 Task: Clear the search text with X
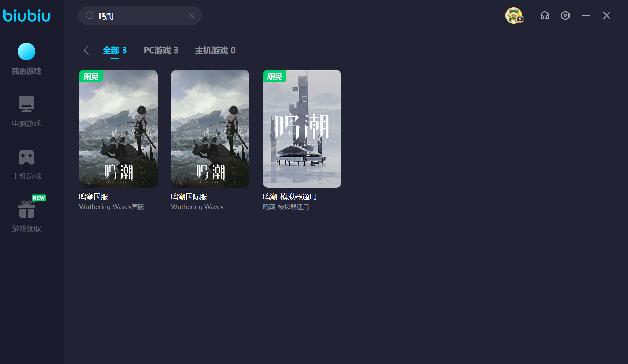pyautogui.click(x=192, y=15)
